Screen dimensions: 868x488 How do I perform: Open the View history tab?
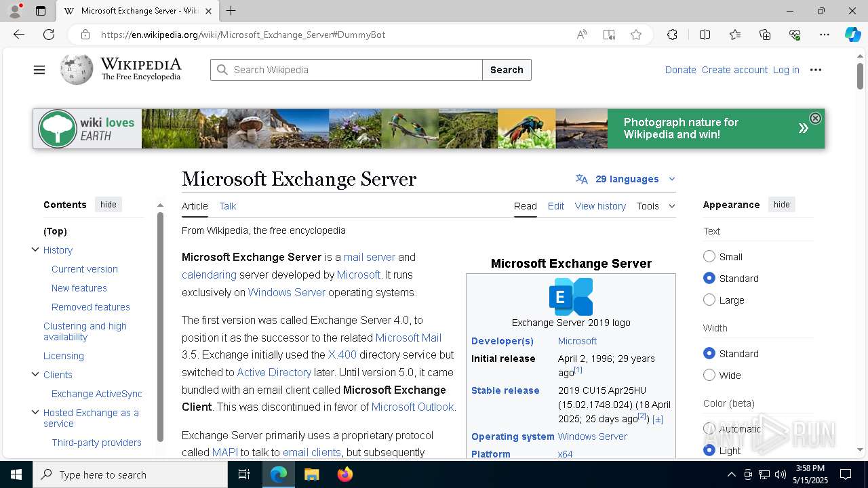pos(600,206)
